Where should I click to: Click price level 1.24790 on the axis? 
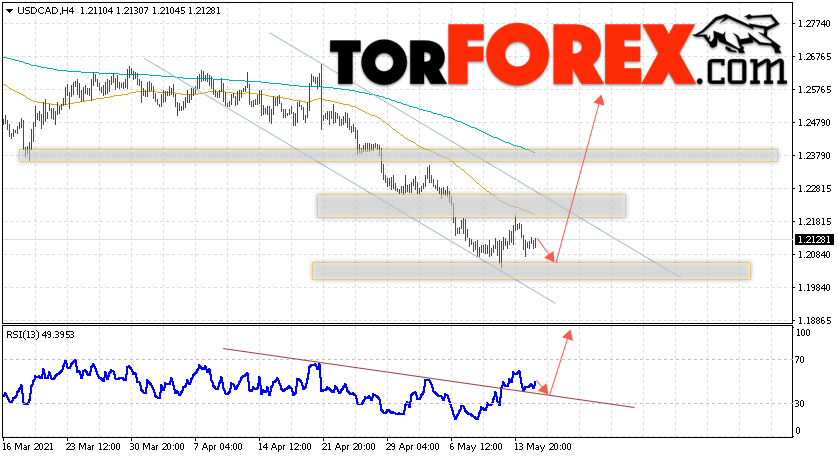814,123
